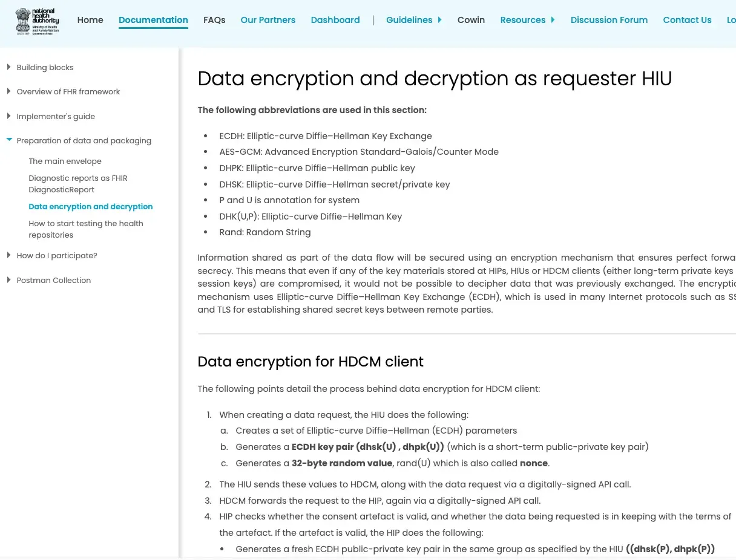Select Data encryption and decryption topic
The image size is (736, 560).
[x=91, y=206]
